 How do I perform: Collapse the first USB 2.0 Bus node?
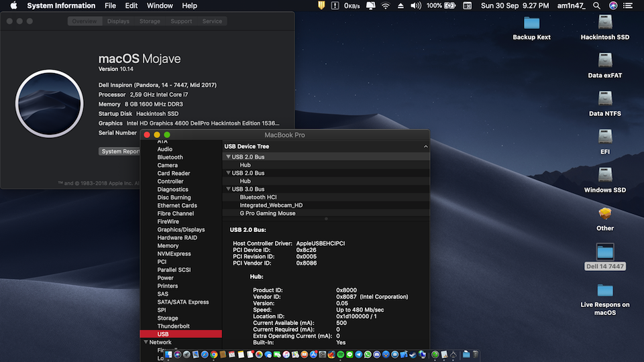(228, 157)
